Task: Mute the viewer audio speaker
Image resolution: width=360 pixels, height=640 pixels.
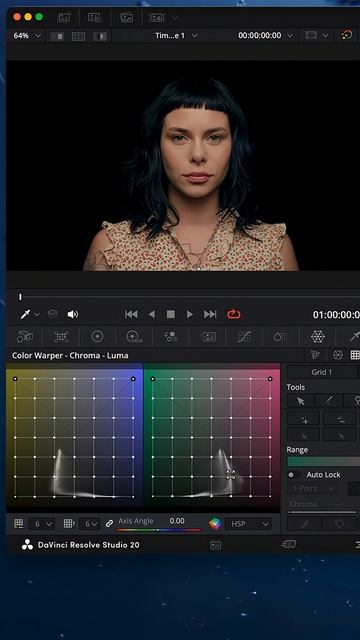Action: [73, 314]
